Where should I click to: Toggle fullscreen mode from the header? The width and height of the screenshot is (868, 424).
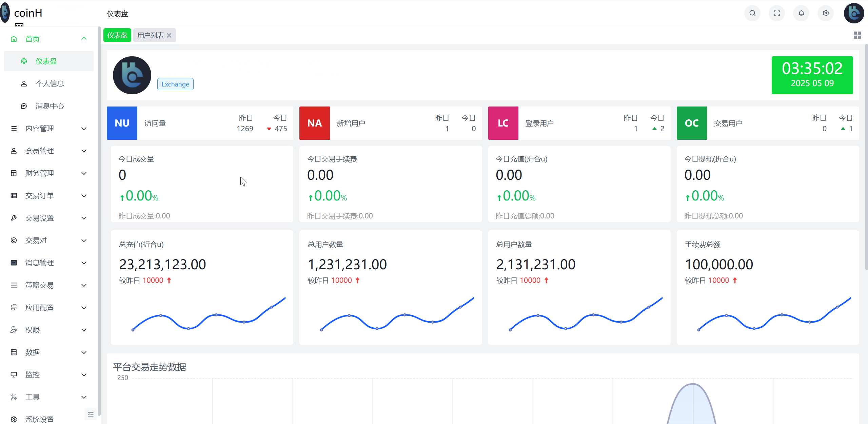(777, 13)
